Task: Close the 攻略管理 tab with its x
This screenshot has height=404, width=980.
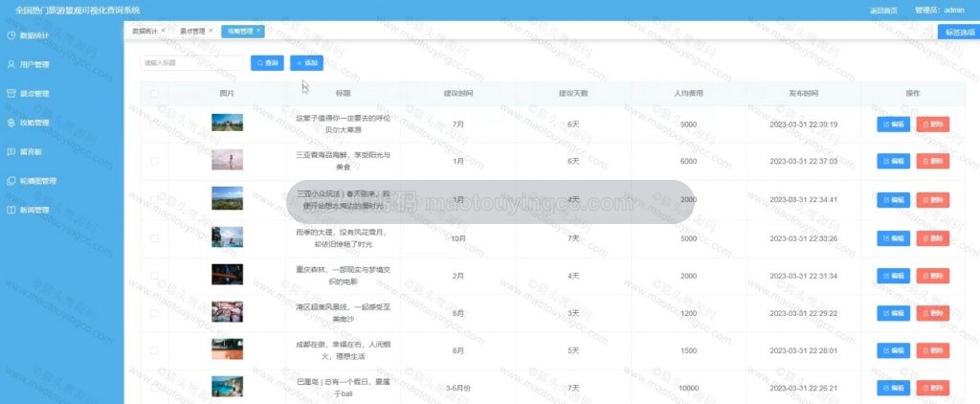Action: point(258,30)
